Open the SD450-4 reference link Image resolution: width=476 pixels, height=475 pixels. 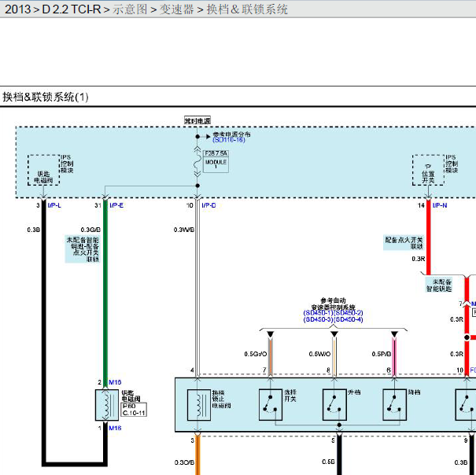(349, 319)
